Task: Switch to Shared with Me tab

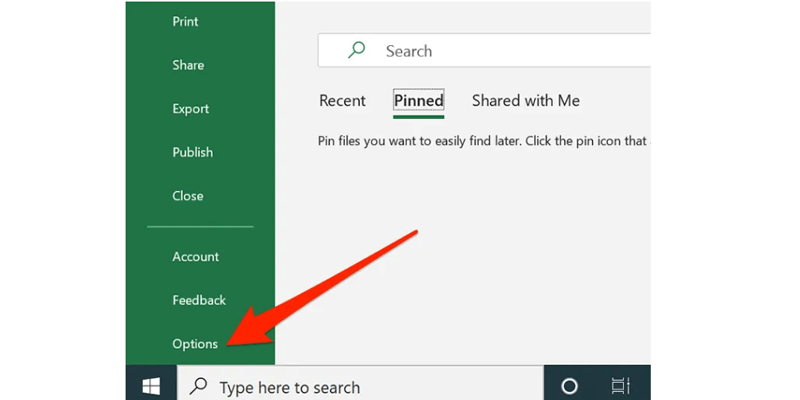Action: click(525, 101)
